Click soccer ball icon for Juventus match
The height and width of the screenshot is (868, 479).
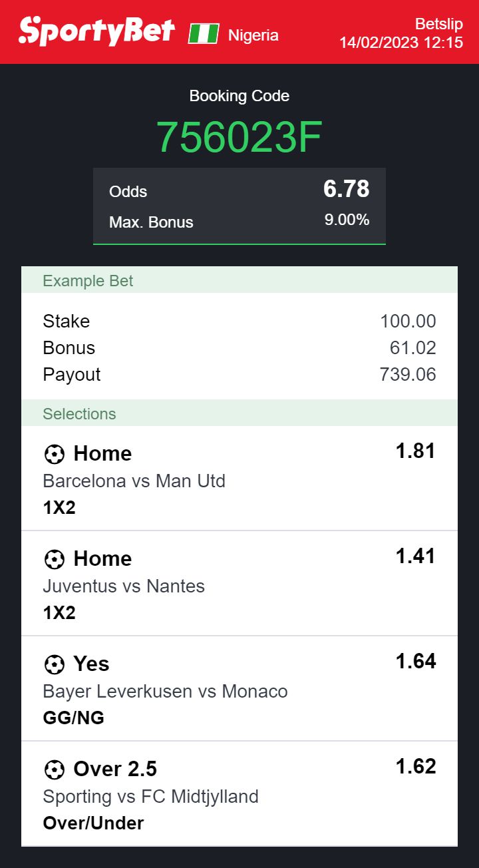tap(54, 560)
